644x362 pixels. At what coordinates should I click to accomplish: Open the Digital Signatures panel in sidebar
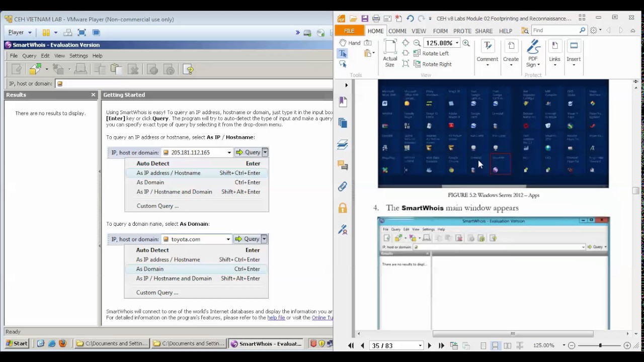point(343,230)
